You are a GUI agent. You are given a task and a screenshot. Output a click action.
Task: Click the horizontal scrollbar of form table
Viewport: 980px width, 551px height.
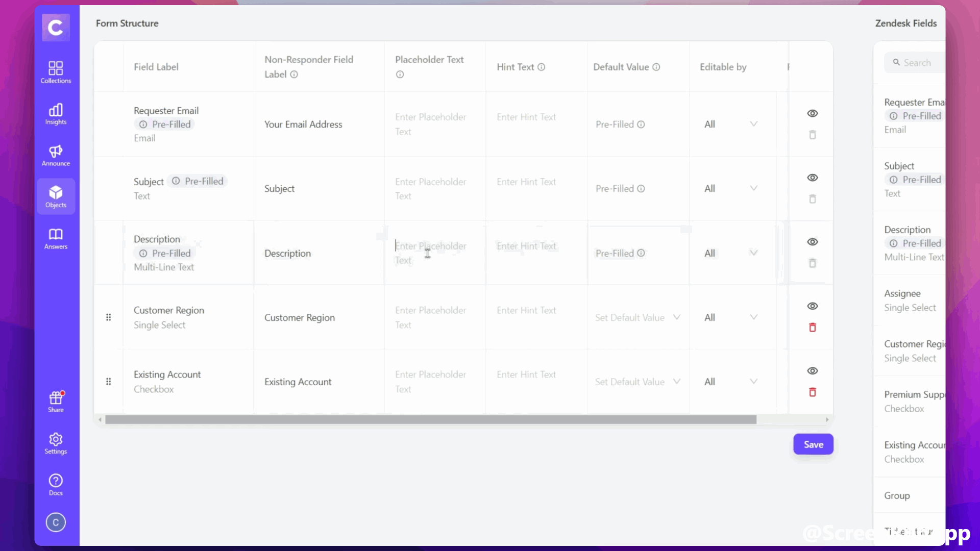tap(430, 419)
